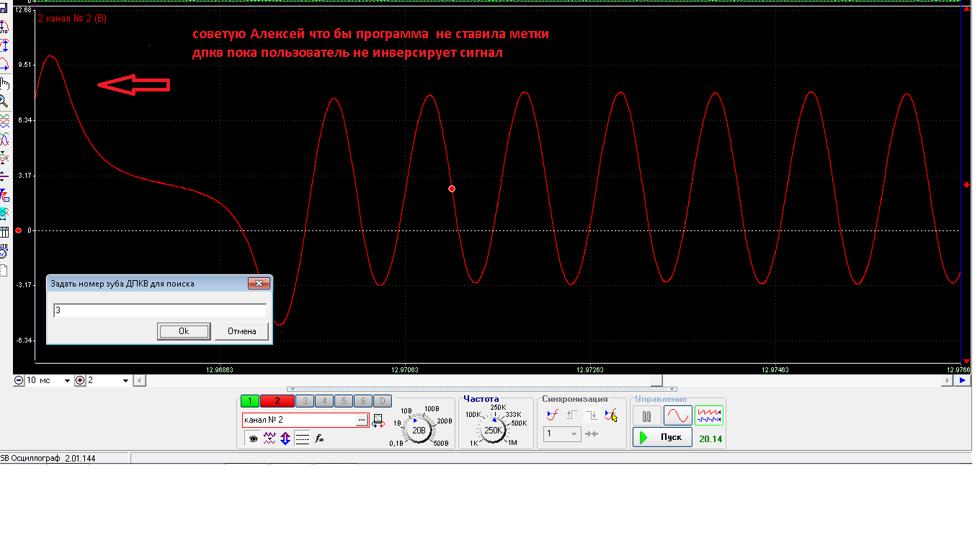Click the red plus zoom button
The width and height of the screenshot is (980, 553).
coord(80,380)
